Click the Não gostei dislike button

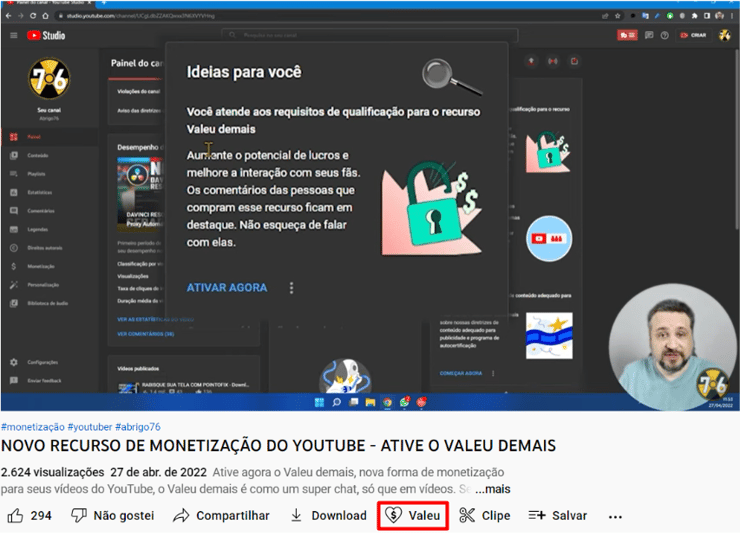click(x=112, y=516)
